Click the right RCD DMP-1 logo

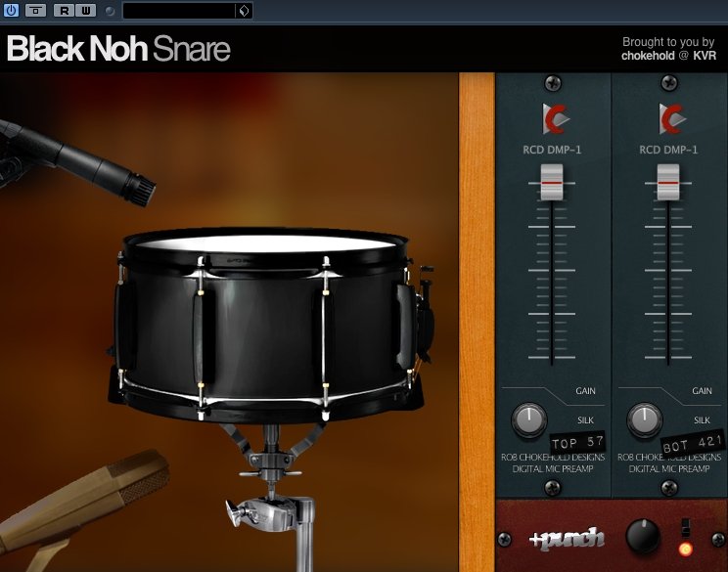click(669, 118)
